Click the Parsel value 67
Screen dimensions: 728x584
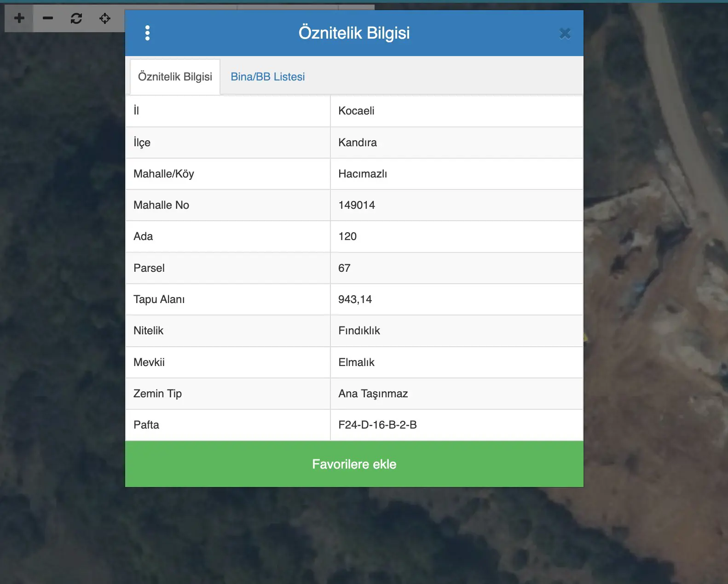(456, 268)
